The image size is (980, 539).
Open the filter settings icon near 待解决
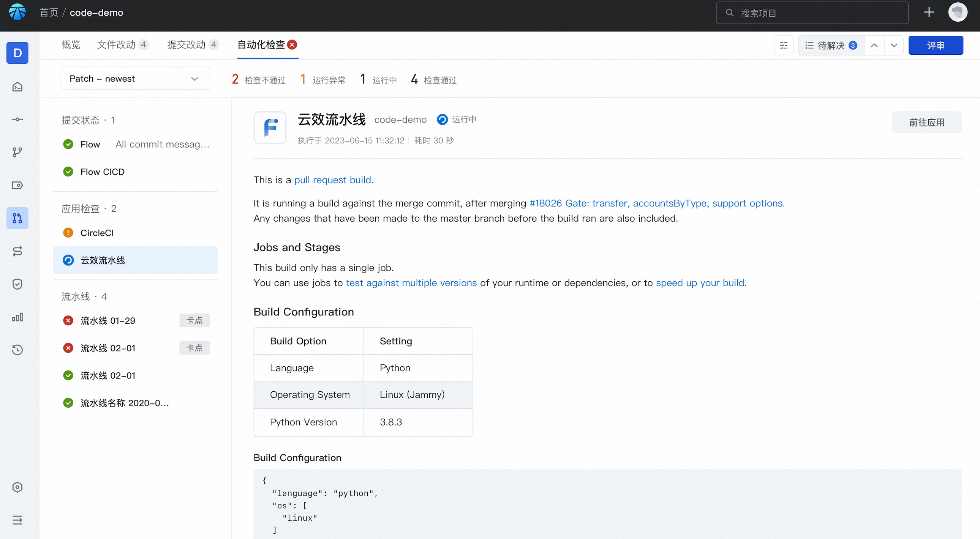tap(783, 46)
